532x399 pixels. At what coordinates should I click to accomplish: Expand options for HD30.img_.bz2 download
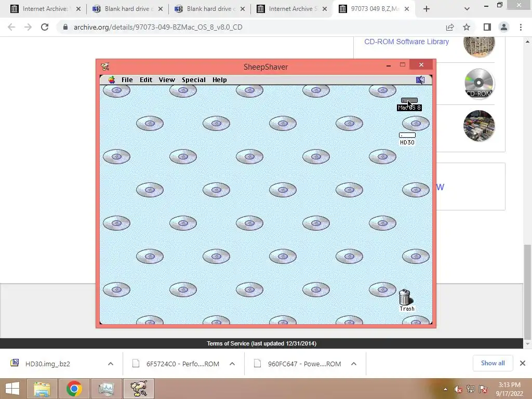tap(111, 364)
